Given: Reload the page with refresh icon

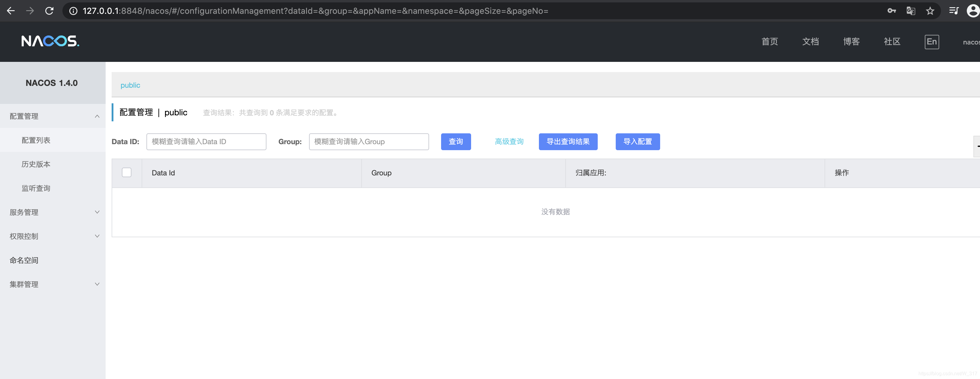Looking at the screenshot, I should (x=50, y=11).
